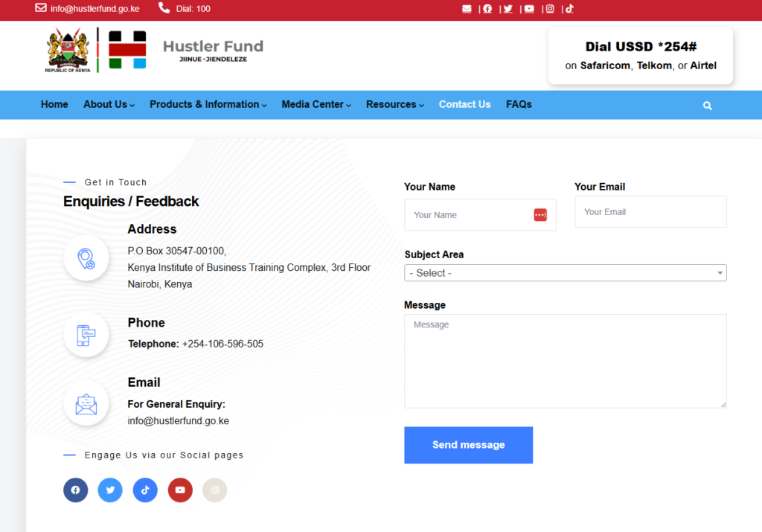Focus the Your Name input field
This screenshot has width=762, height=532.
click(x=480, y=215)
